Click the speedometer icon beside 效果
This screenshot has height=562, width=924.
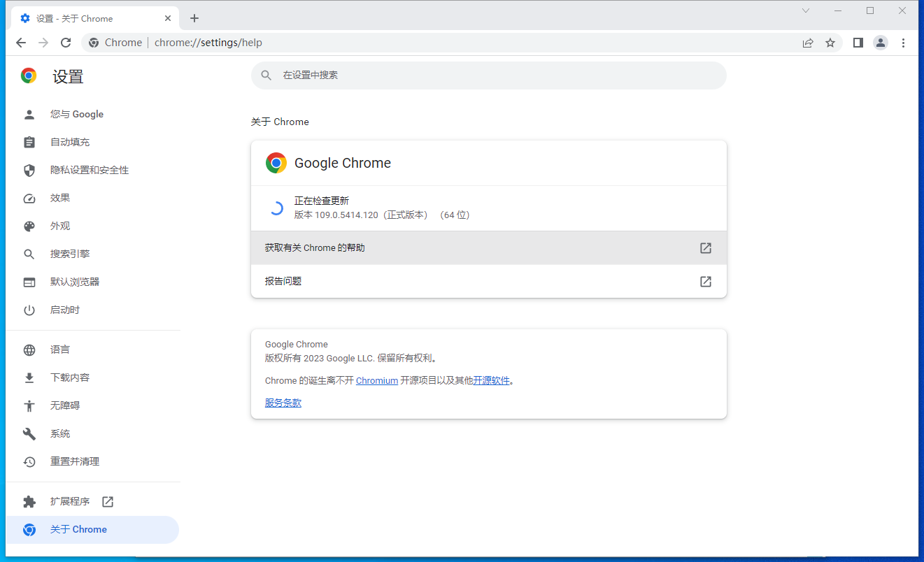[x=29, y=198]
